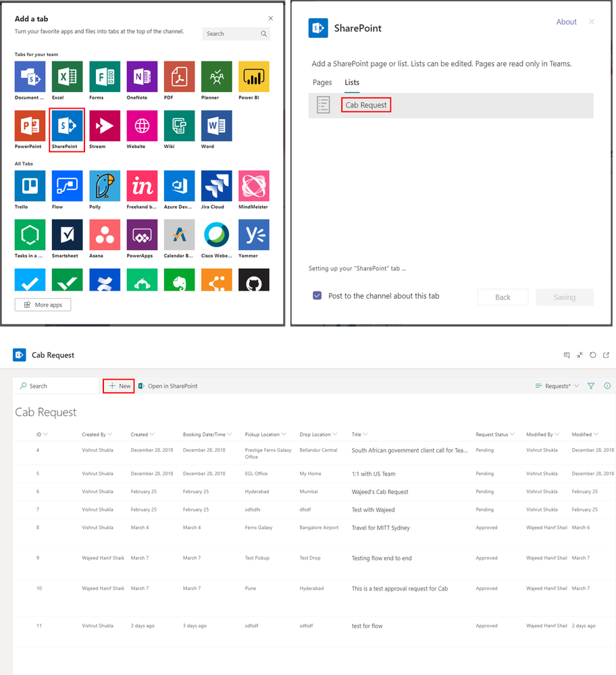Pick the Cisco Webex tile
This screenshot has width=616, height=675.
click(x=217, y=235)
